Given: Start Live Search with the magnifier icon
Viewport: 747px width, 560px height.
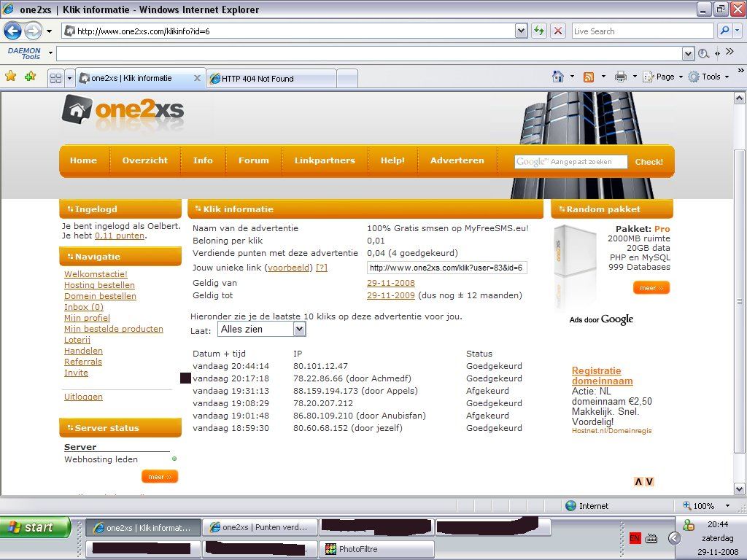Looking at the screenshot, I should tap(724, 31).
